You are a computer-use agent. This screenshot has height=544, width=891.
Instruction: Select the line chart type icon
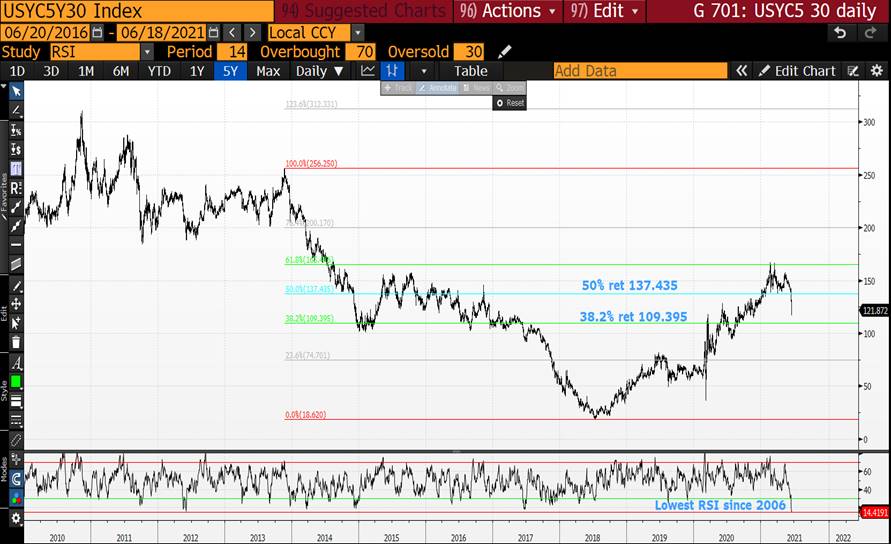368,71
